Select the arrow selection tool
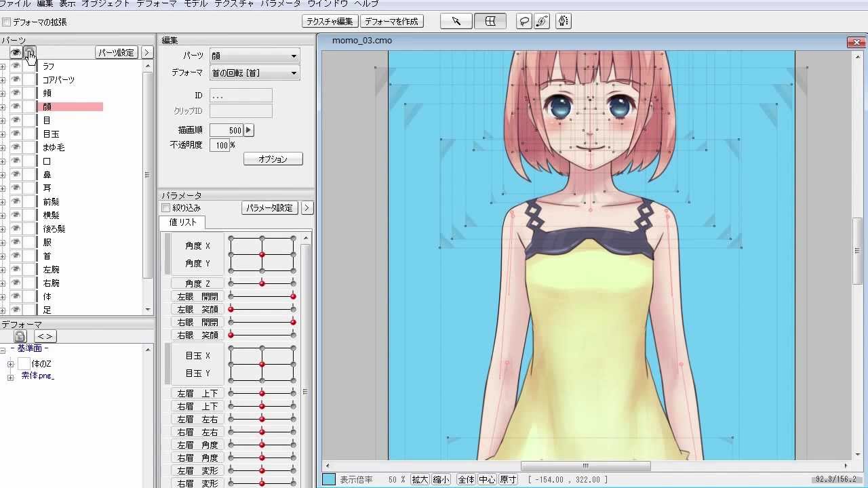 (456, 21)
